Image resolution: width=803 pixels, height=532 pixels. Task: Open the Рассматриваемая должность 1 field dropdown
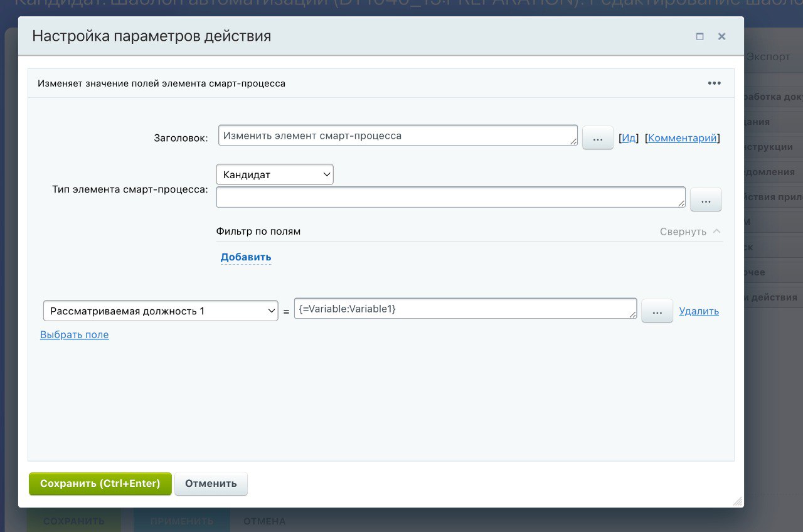161,311
